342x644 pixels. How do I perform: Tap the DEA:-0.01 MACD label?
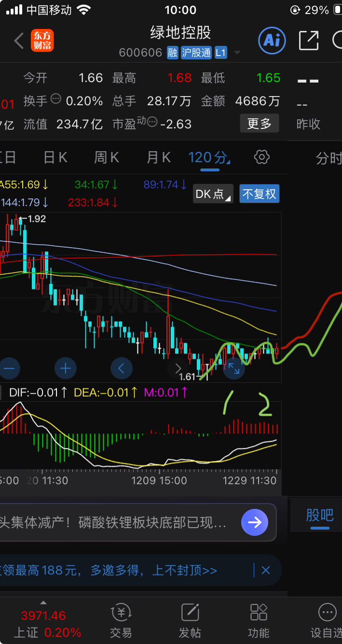pyautogui.click(x=106, y=392)
